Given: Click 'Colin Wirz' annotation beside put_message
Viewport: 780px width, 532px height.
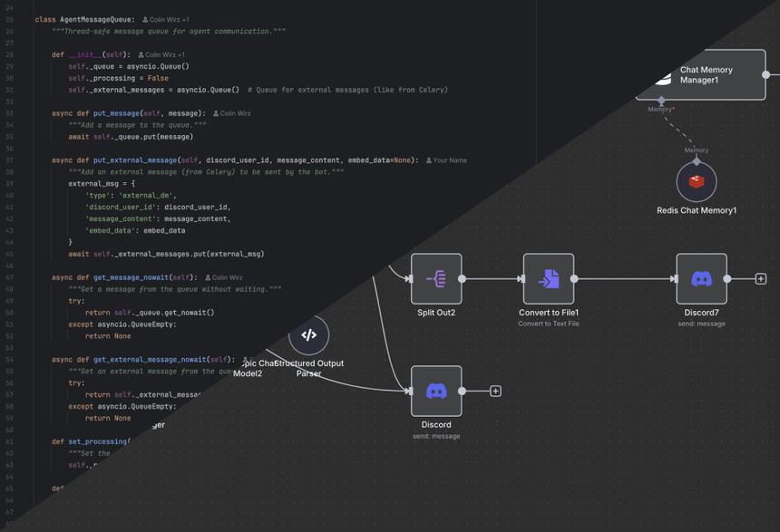Looking at the screenshot, I should coord(232,113).
